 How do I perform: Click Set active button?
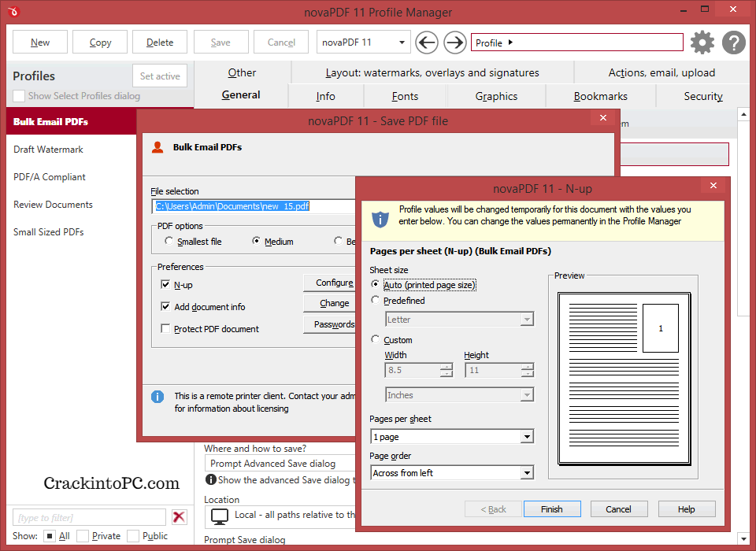tap(160, 76)
